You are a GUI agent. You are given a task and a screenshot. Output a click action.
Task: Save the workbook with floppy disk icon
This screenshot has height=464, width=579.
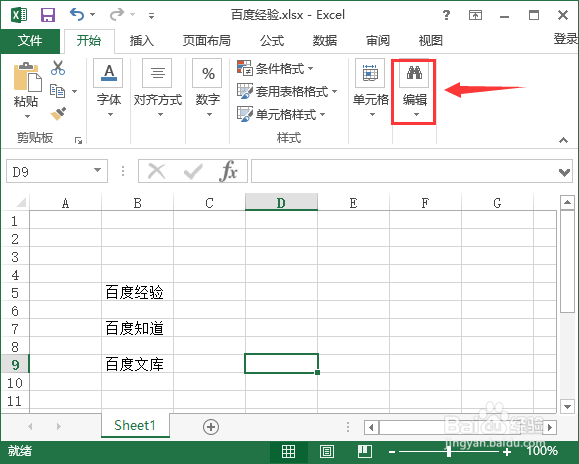click(48, 15)
